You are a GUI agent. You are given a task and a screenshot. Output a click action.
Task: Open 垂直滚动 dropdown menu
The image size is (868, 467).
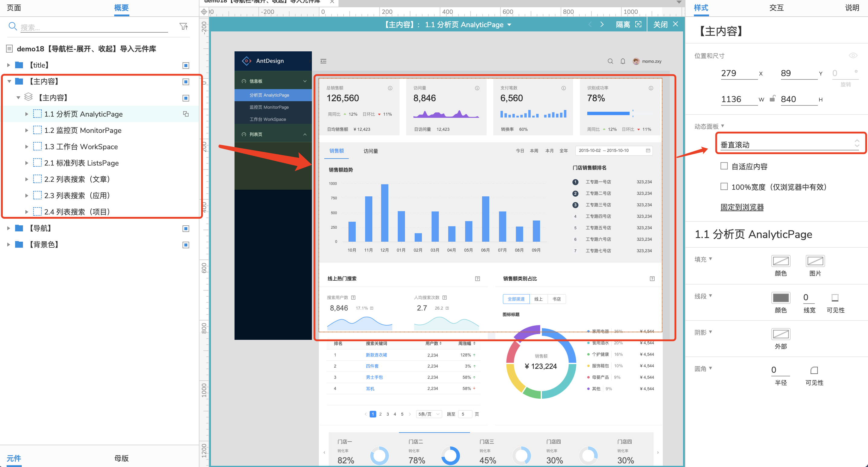(788, 144)
